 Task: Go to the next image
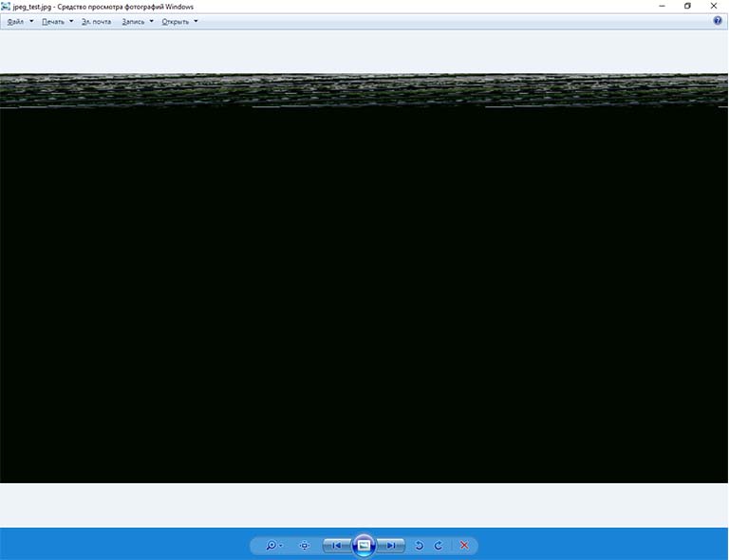[x=391, y=546]
